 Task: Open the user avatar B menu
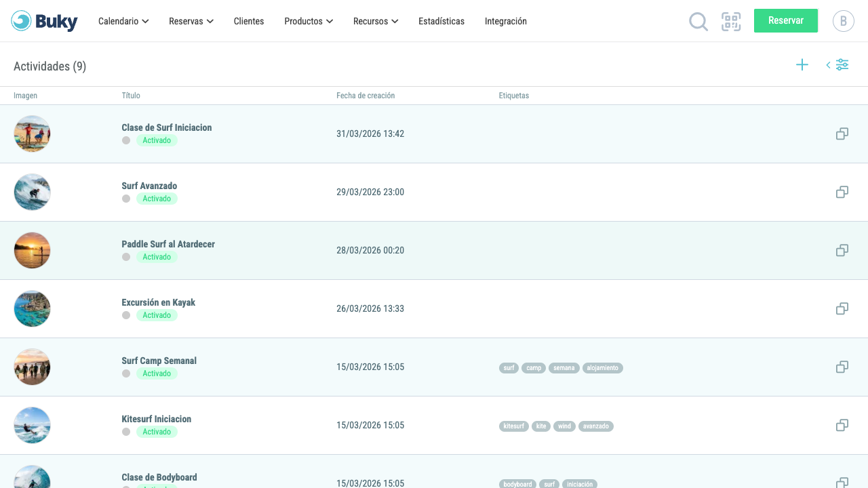844,21
